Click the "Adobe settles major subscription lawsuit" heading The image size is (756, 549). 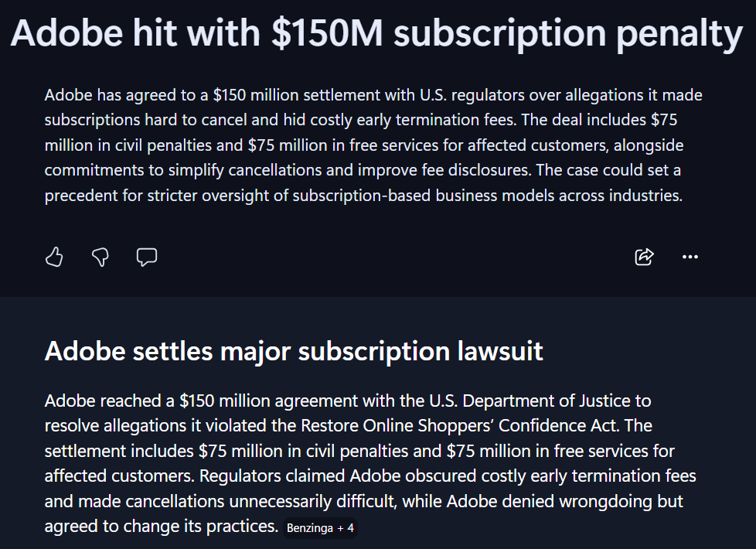(294, 351)
